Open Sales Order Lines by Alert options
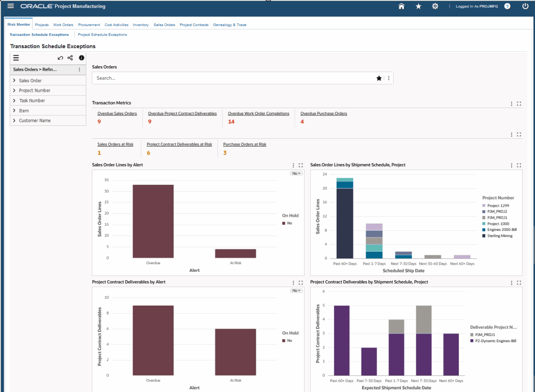The height and width of the screenshot is (392, 535). (293, 165)
